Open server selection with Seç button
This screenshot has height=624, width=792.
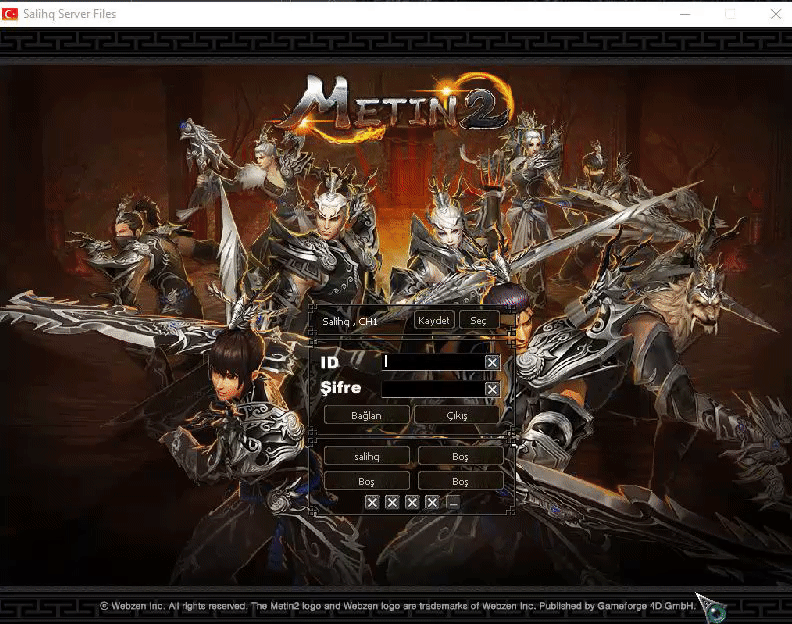pyautogui.click(x=479, y=320)
